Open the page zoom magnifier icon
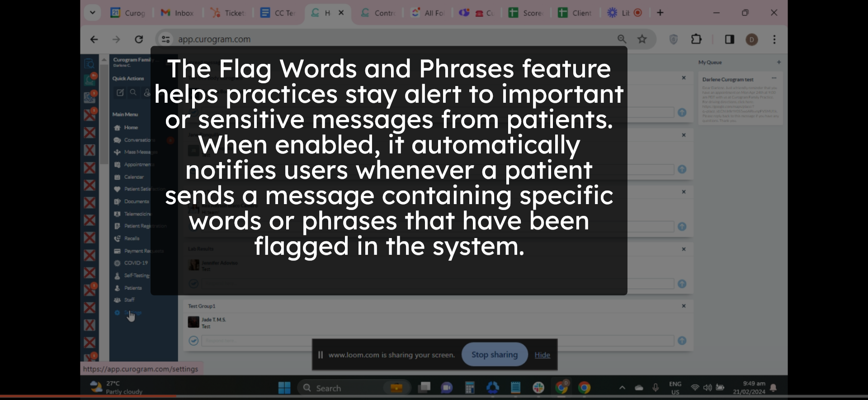 pyautogui.click(x=622, y=39)
